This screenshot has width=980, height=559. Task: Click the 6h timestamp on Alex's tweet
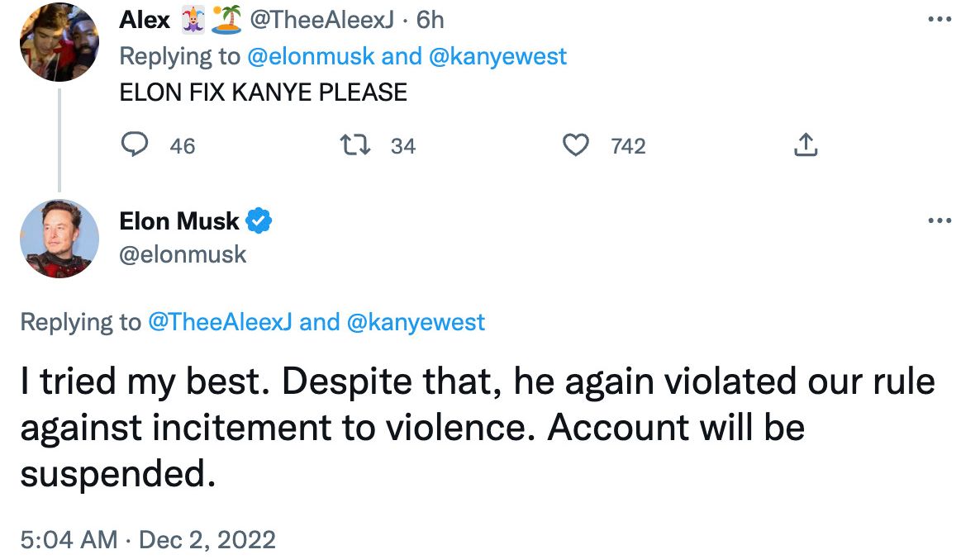[430, 20]
